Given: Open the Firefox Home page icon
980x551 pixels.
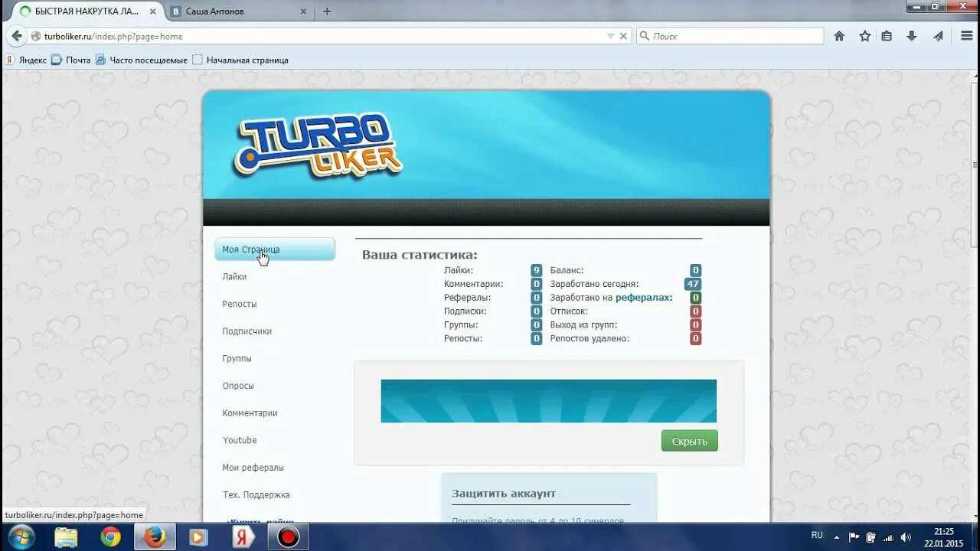Looking at the screenshot, I should [x=839, y=36].
